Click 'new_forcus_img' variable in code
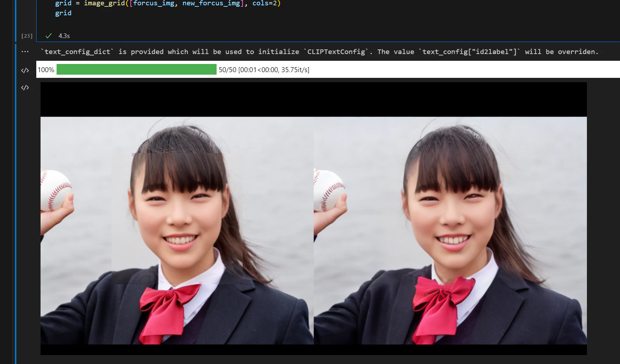 211,3
